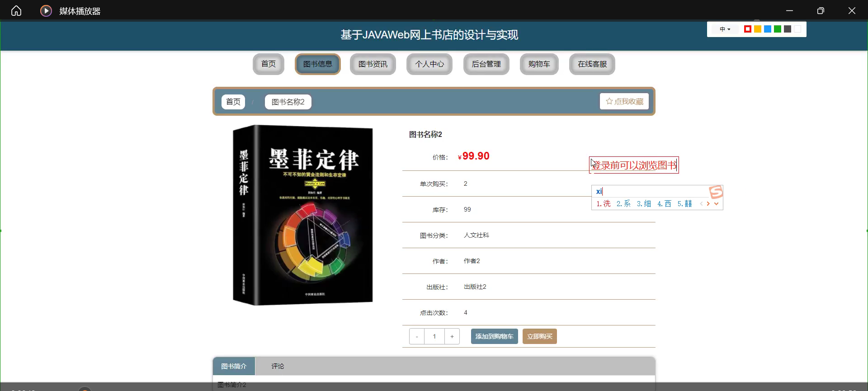Go to 首页 in the navigation bar
Viewport: 868px width, 391px height.
269,64
